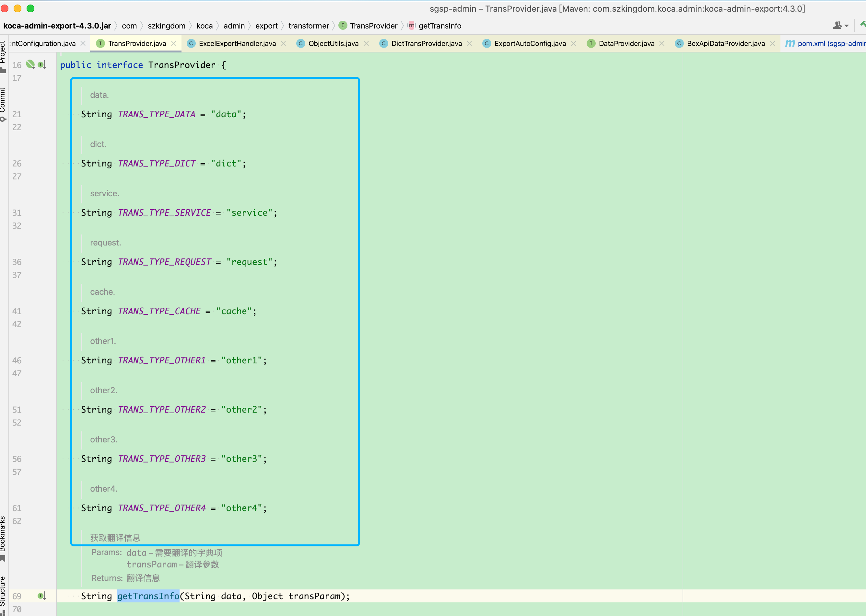Switch to the ObjectUtils.java tab

[x=333, y=44]
